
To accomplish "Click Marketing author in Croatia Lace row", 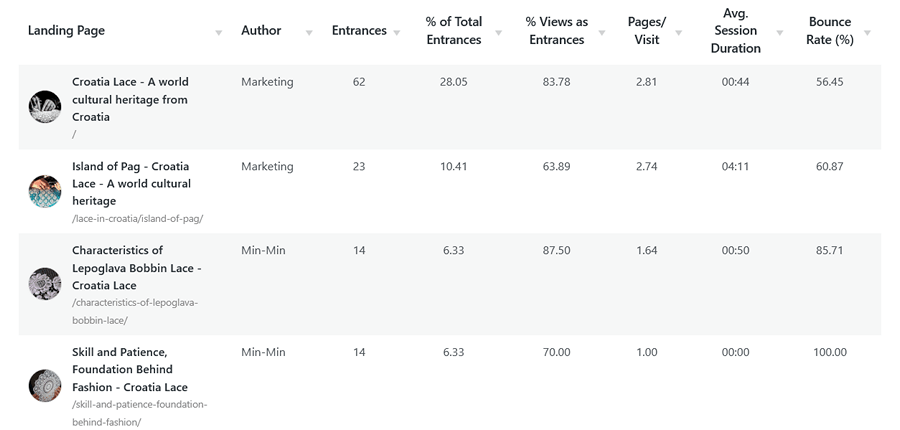I will [x=267, y=82].
